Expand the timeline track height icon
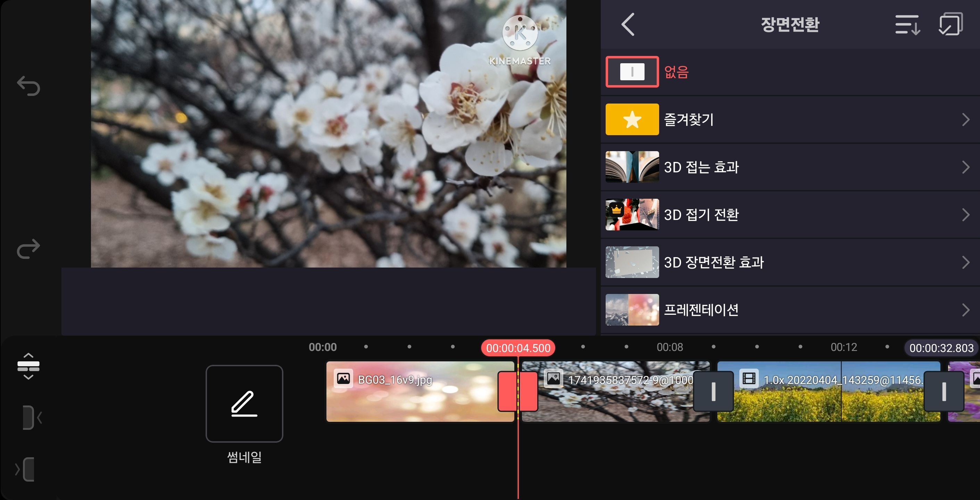This screenshot has width=980, height=500. pos(28,366)
